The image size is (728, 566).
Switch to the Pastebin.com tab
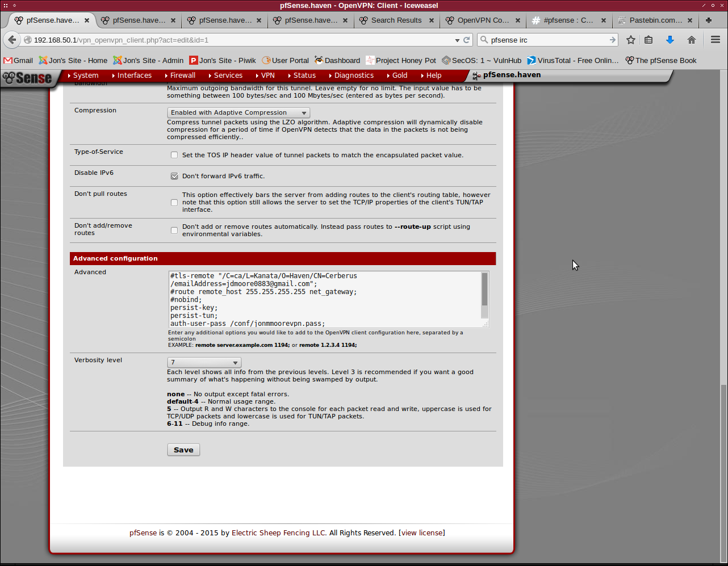(654, 20)
